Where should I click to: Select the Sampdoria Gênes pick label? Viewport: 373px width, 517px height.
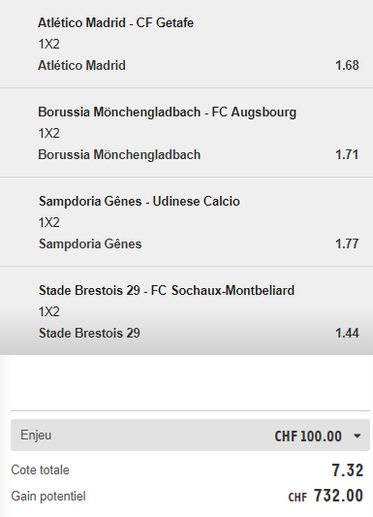(x=90, y=244)
